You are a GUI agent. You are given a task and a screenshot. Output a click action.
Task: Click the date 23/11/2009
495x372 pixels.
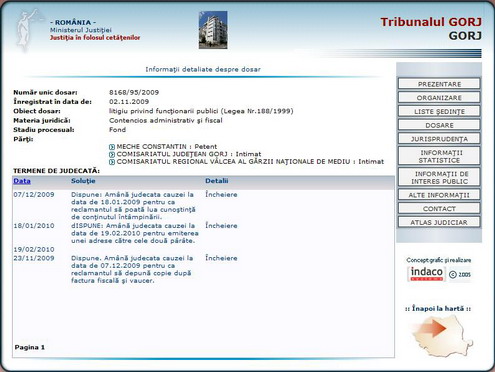34,258
